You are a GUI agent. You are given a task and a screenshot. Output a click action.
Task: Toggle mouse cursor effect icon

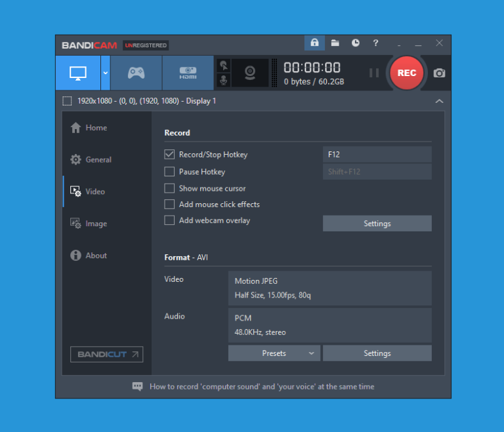pos(224,66)
